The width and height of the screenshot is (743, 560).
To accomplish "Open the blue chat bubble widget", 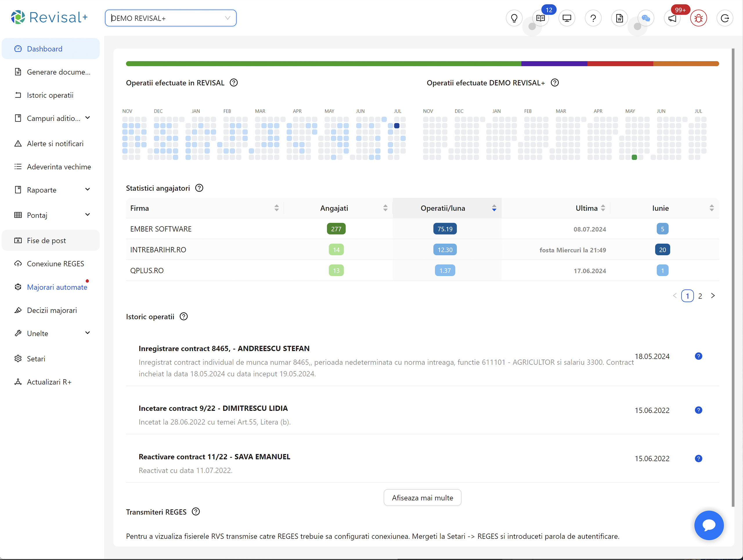I will [709, 525].
